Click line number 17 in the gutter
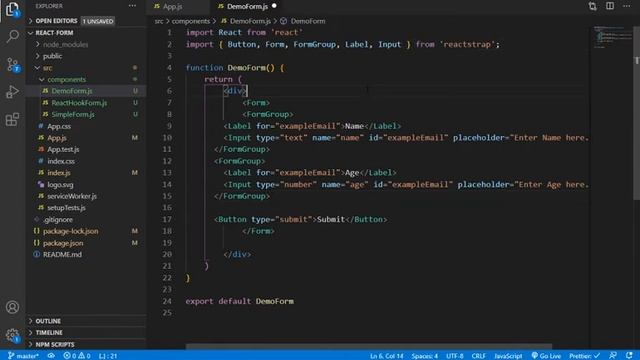This screenshot has width=640, height=360. (x=167, y=220)
